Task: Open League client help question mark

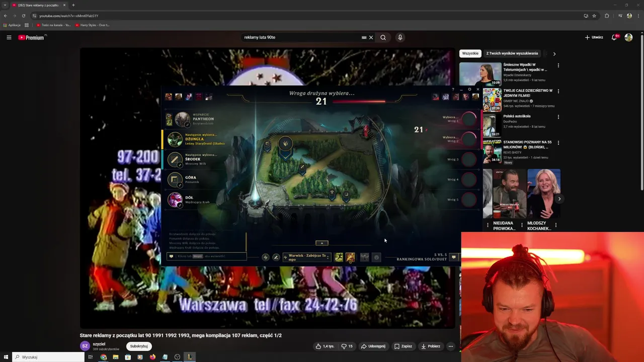Action: click(x=453, y=89)
